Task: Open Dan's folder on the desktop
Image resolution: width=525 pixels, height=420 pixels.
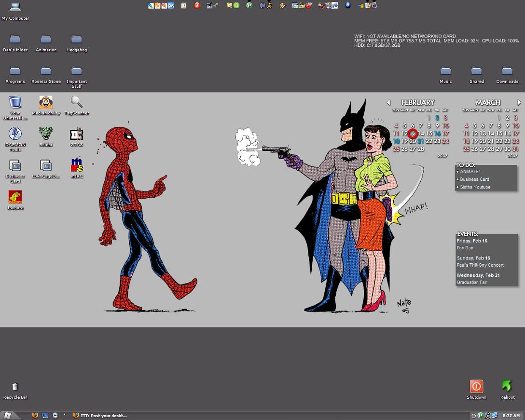Action: pos(15,43)
